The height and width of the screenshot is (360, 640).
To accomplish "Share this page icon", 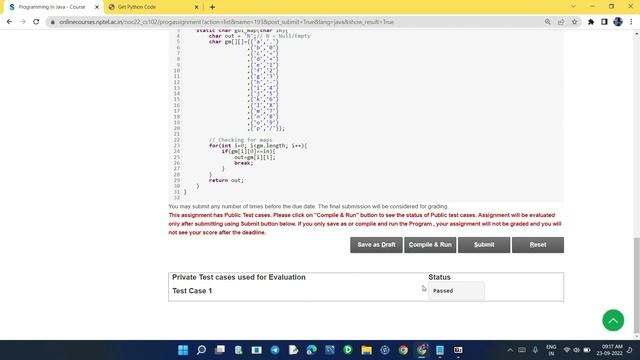I will pyautogui.click(x=561, y=22).
